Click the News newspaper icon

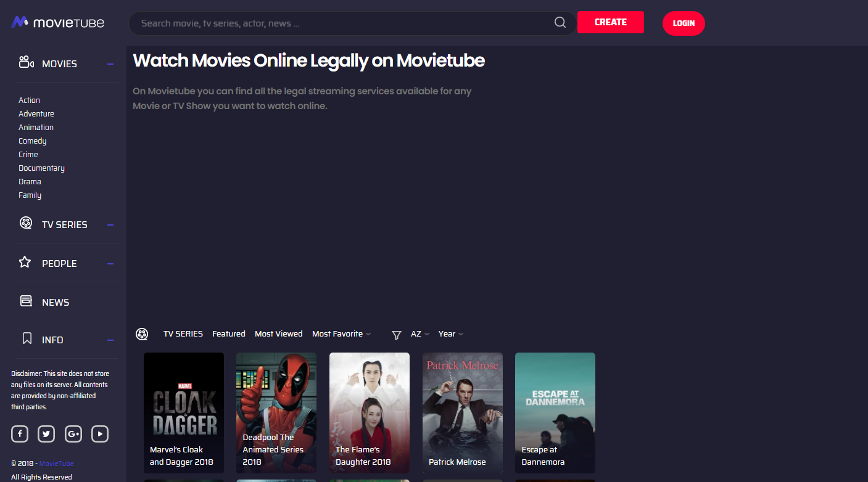pyautogui.click(x=26, y=301)
